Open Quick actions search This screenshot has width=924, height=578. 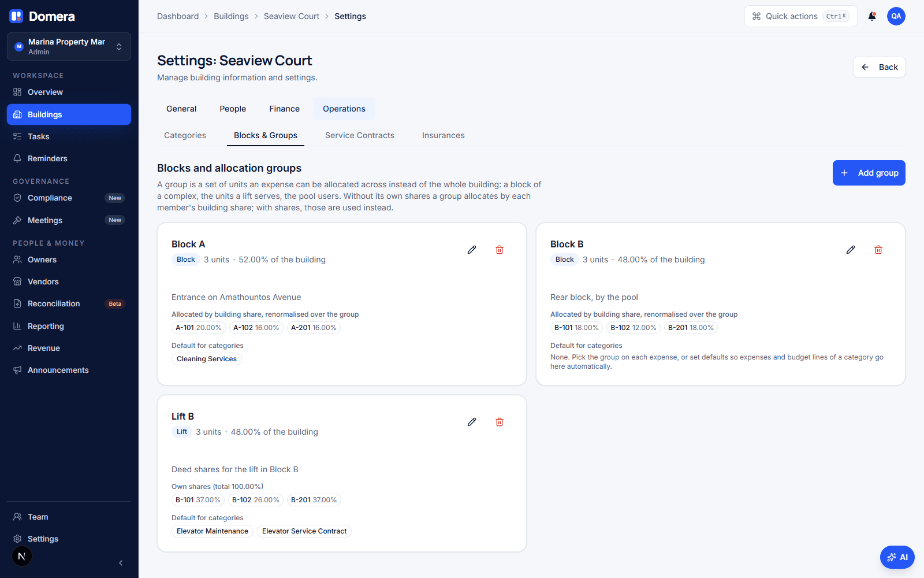click(x=800, y=16)
